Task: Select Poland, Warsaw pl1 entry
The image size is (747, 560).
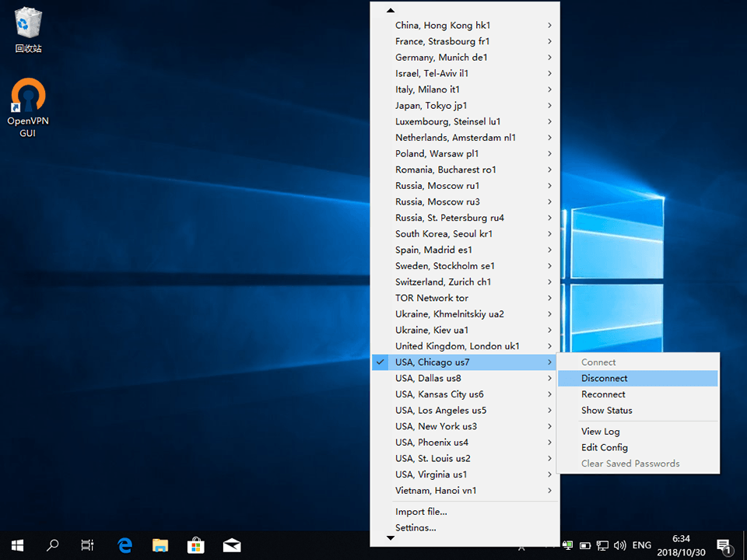Action: (465, 154)
